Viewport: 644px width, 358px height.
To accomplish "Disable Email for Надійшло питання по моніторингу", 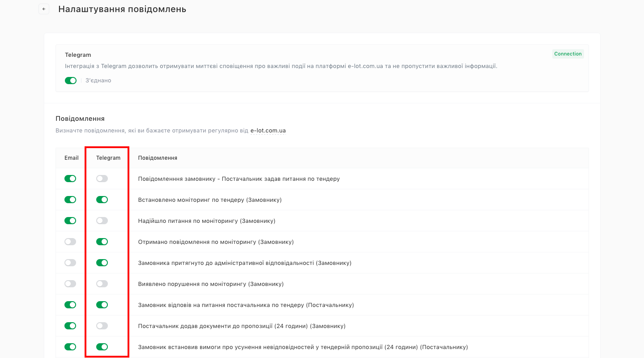I will [70, 221].
